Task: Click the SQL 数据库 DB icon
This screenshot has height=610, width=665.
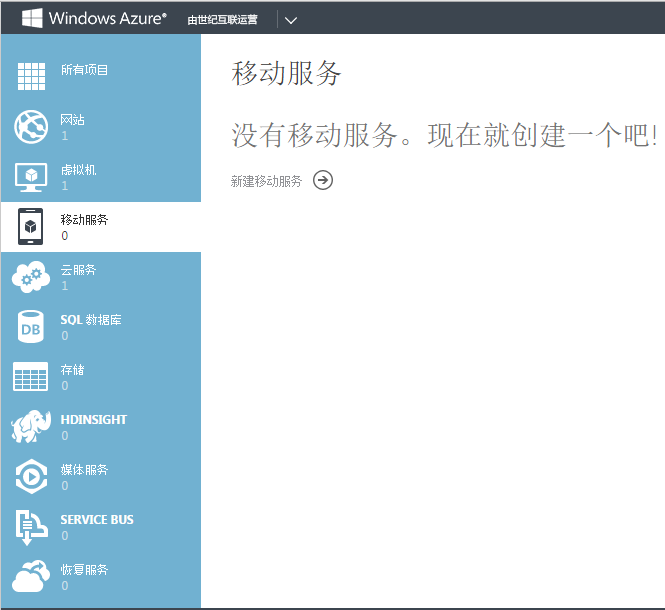Action: 31,327
